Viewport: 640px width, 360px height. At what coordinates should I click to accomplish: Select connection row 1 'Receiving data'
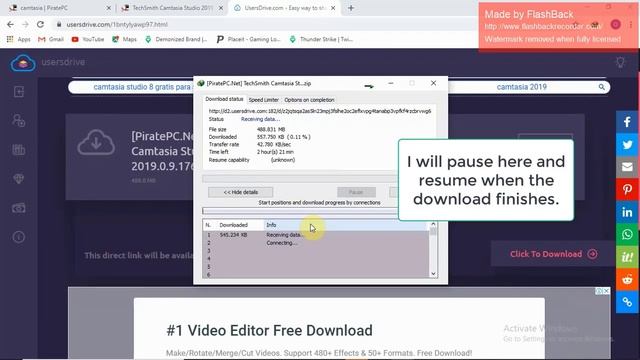pyautogui.click(x=316, y=235)
